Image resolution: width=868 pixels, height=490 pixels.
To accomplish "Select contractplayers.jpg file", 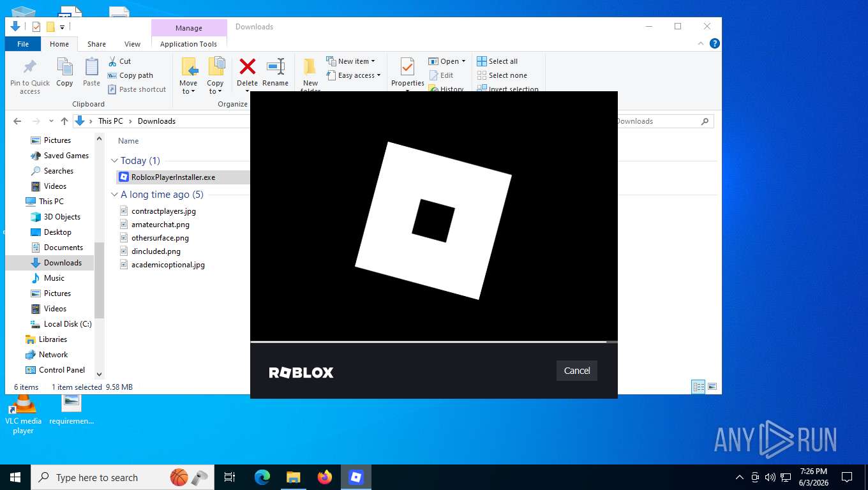I will coord(163,211).
